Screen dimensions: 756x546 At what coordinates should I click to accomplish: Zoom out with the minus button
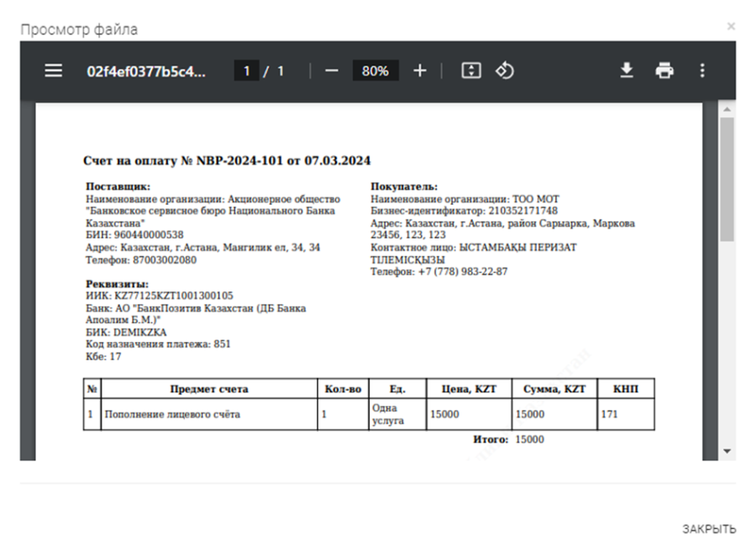(x=331, y=71)
